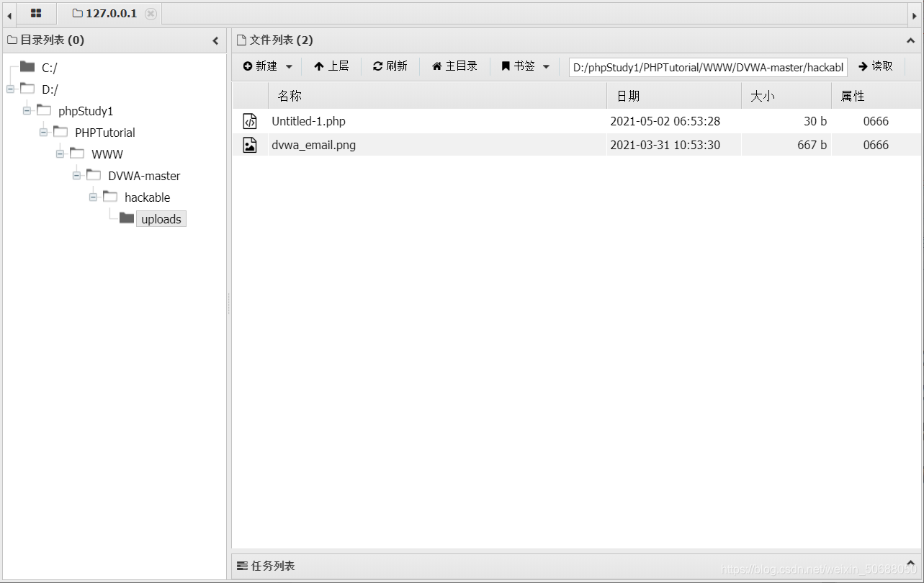Viewport: 924px width, 583px height.
Task: Click the date 2021-03-31 10:53:30
Action: [x=665, y=146]
